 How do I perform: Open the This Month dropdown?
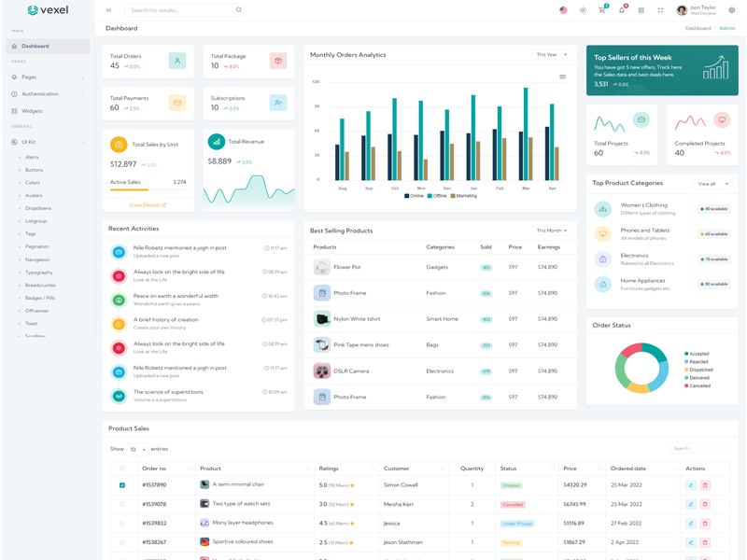tap(551, 231)
